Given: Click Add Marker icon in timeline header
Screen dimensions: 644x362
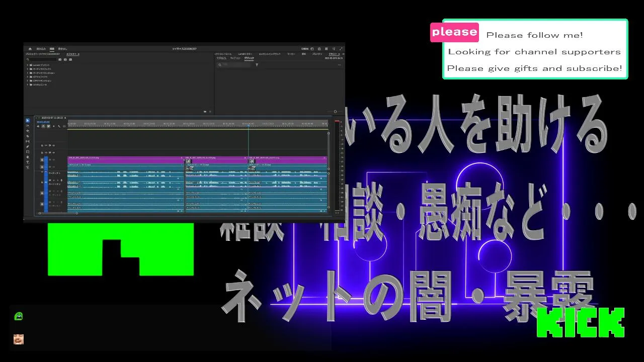Looking at the screenshot, I should [x=54, y=126].
